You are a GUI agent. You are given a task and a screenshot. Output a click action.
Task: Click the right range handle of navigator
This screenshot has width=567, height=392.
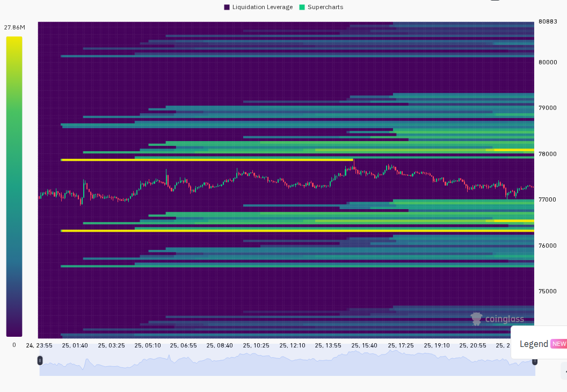click(535, 361)
